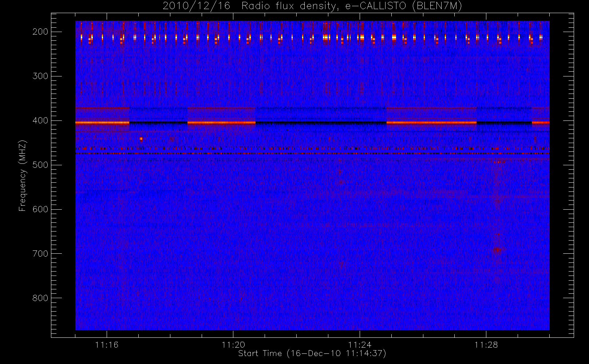Click the 700 frequency tick label
This screenshot has width=589, height=364.
point(40,254)
